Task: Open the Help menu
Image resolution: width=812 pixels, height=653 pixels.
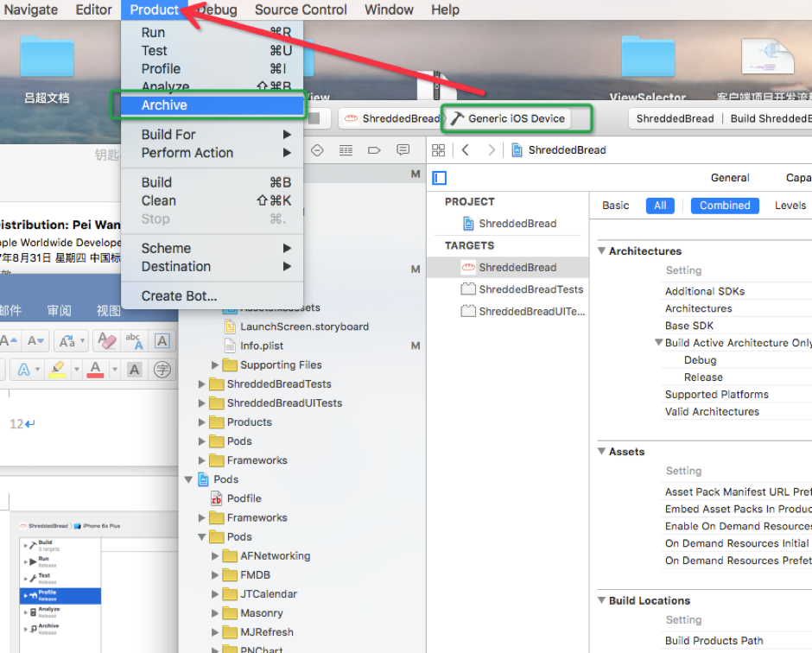Action: coord(445,10)
